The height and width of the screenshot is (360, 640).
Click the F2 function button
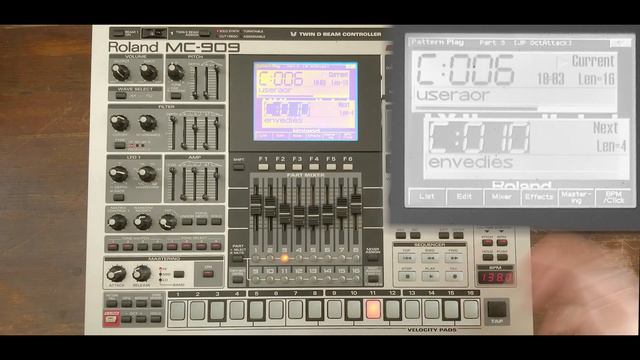pyautogui.click(x=280, y=167)
